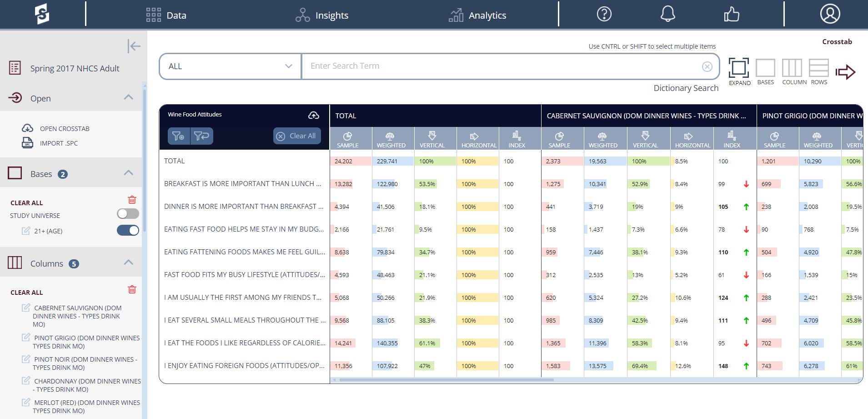Viewport: 868px width, 419px height.
Task: Click the Clear All filter button
Action: tap(297, 136)
